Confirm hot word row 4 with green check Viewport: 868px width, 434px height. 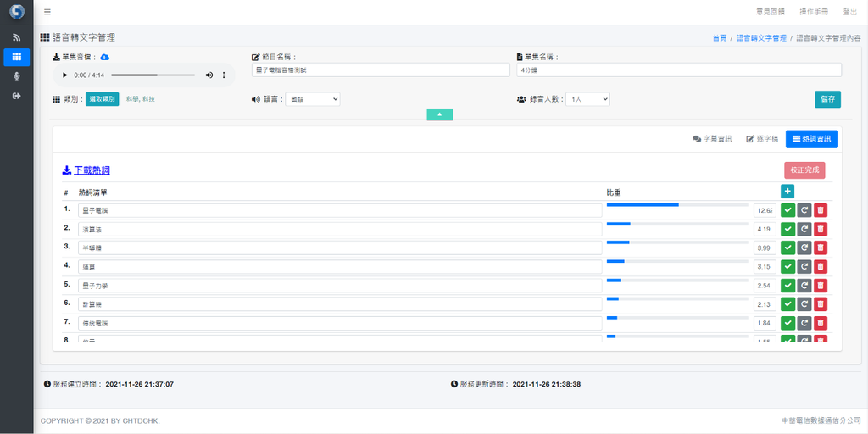787,267
